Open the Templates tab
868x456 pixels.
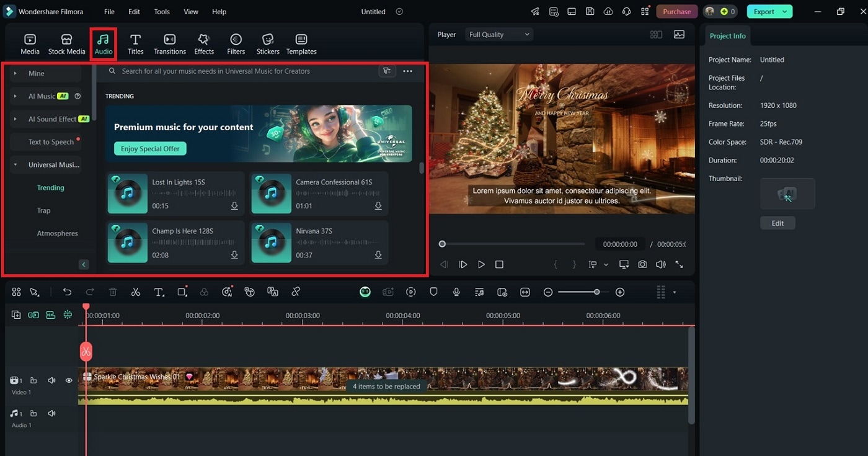click(301, 44)
